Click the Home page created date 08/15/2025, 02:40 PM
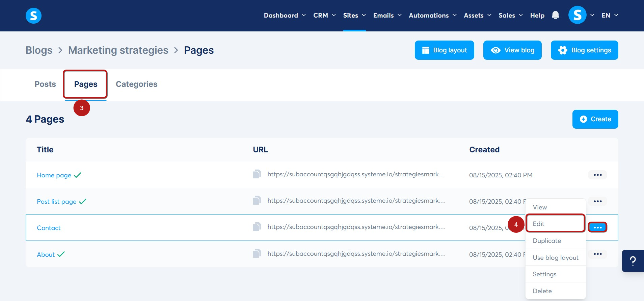The width and height of the screenshot is (644, 301). point(501,175)
